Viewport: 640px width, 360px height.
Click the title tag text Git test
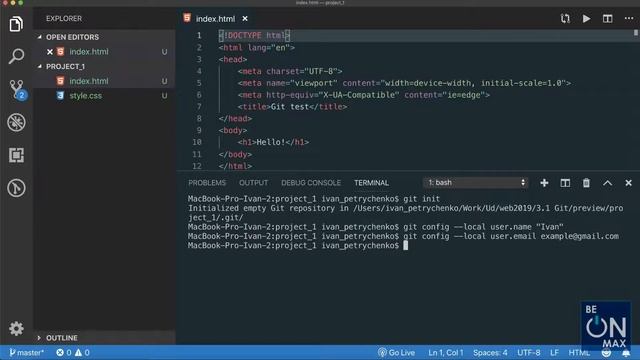(289, 107)
